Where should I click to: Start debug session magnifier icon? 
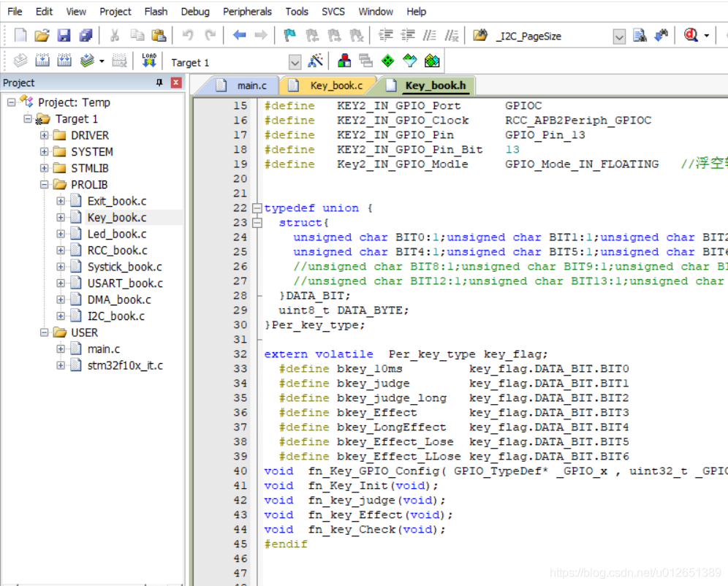691,35
